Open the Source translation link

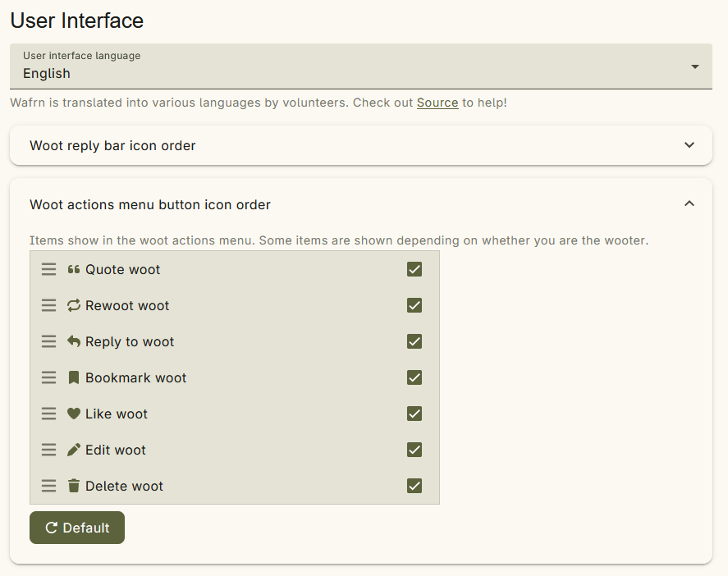pyautogui.click(x=437, y=102)
